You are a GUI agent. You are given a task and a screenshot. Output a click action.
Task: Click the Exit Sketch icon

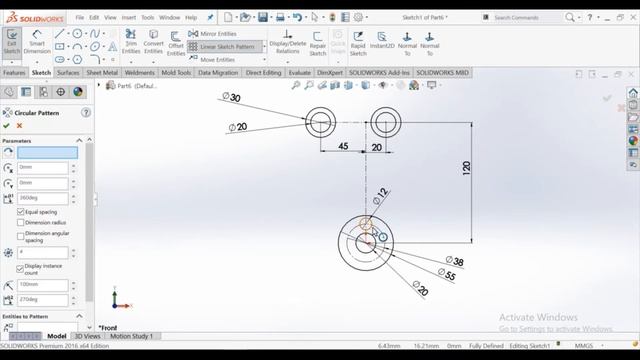pos(12,42)
